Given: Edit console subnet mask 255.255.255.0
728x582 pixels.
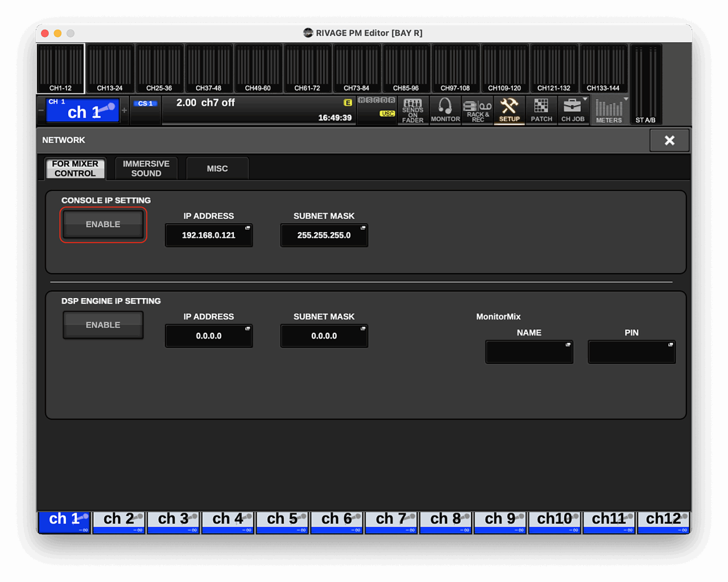Looking at the screenshot, I should tap(324, 235).
